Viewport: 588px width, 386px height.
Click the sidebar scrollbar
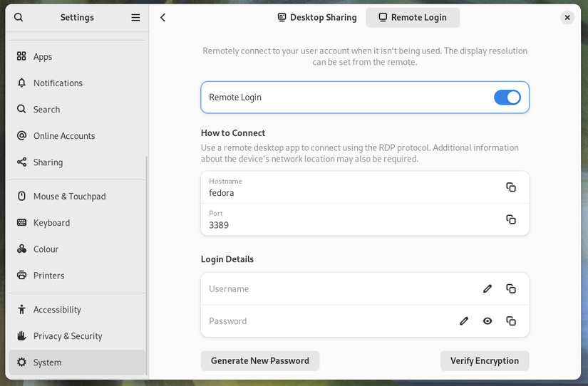[146, 266]
